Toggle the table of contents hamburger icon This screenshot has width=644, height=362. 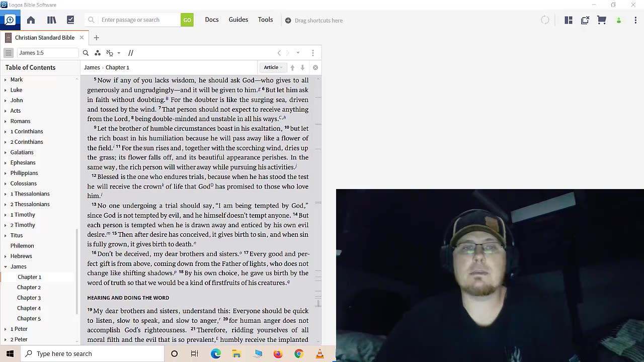[8, 53]
